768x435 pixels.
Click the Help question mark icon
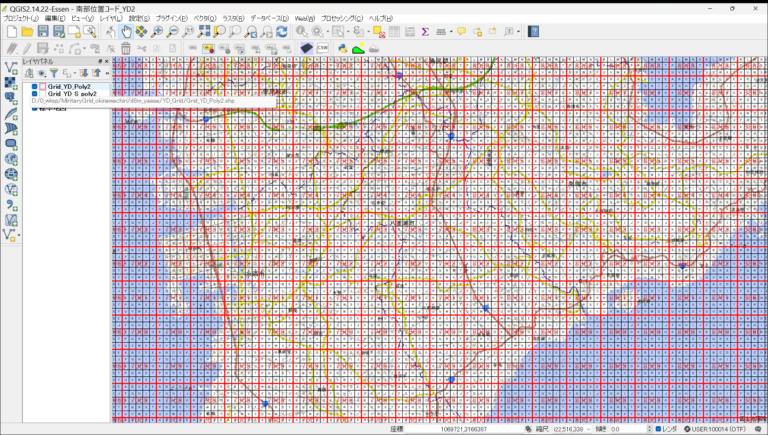[x=533, y=32]
